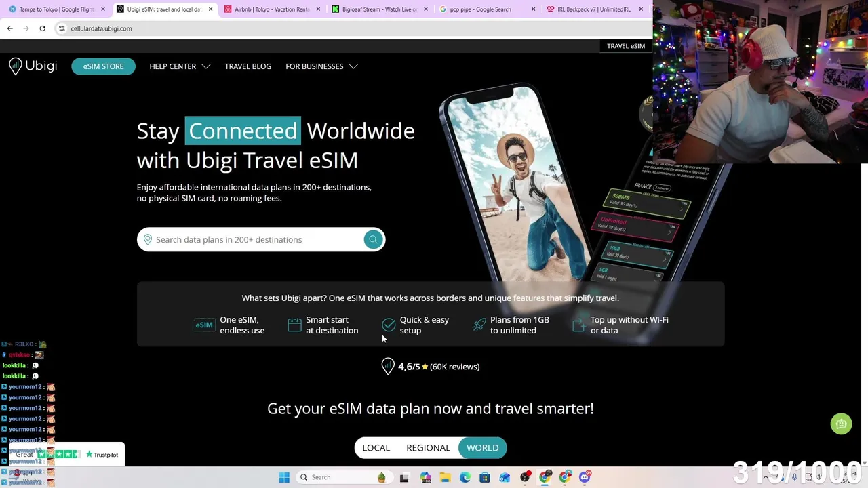Close the Tampa to Tokyo tab
The image size is (868, 488).
(103, 9)
